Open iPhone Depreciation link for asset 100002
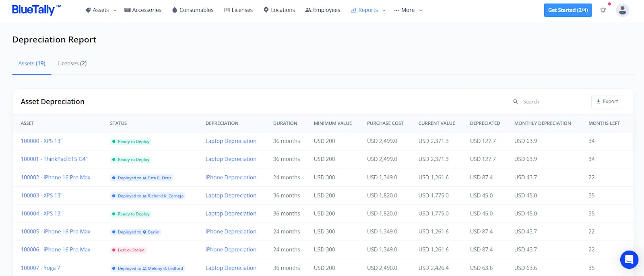 coord(231,177)
